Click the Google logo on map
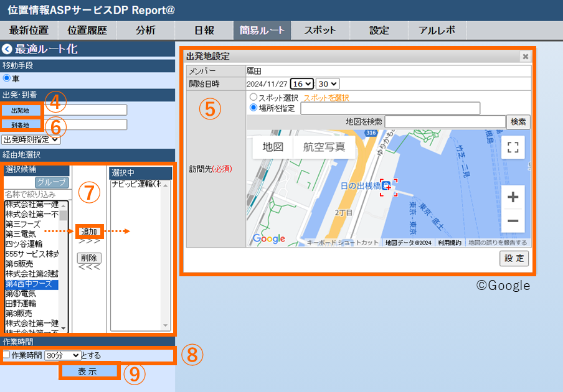This screenshot has width=563, height=392. point(269,238)
